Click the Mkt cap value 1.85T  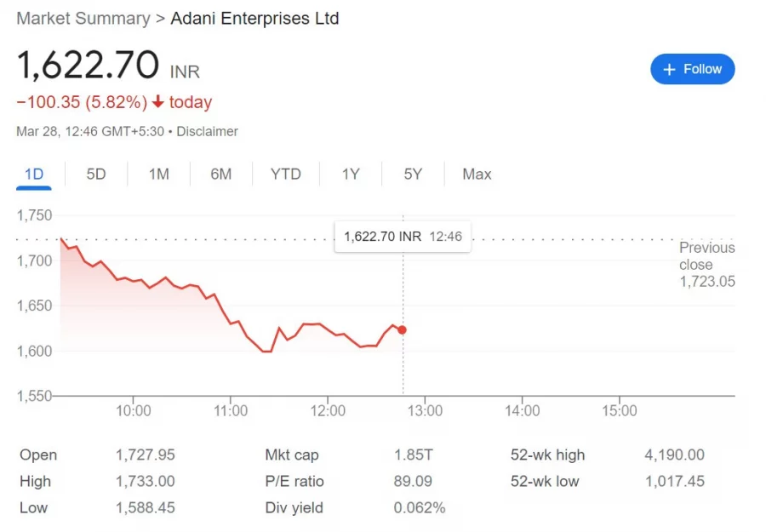[x=414, y=455]
